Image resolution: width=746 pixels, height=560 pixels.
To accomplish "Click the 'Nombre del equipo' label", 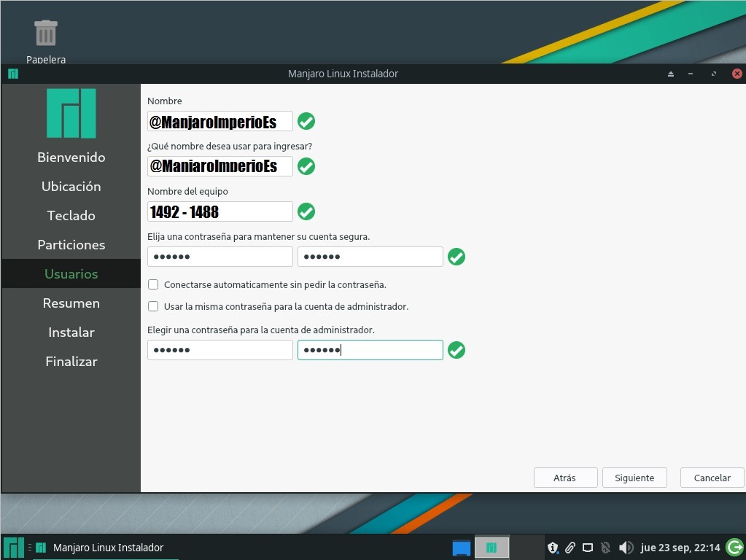I will (187, 191).
